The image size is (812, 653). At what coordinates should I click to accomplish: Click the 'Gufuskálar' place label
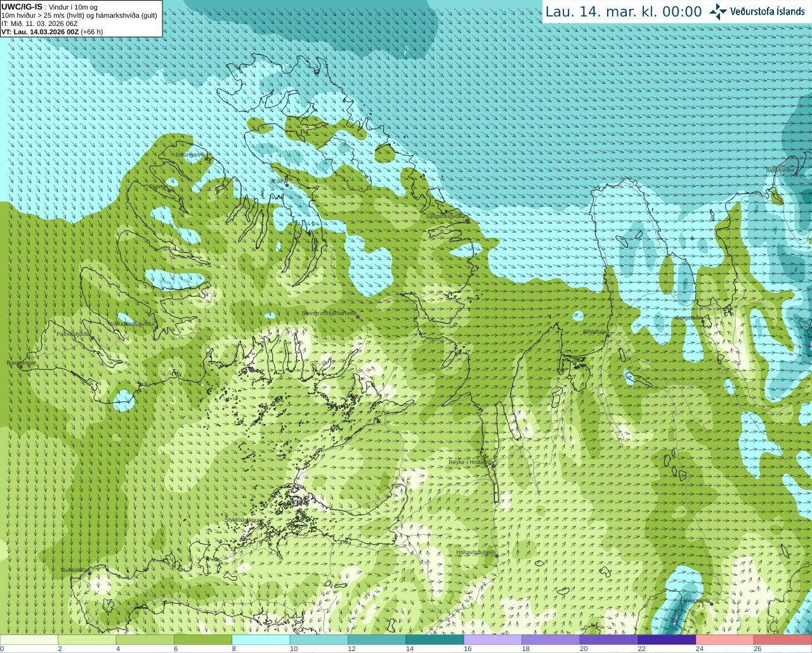(74, 570)
